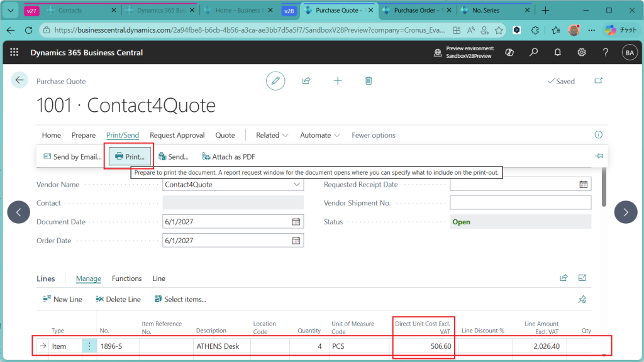Open the Request Approval tab
The width and height of the screenshot is (644, 362).
pos(177,135)
